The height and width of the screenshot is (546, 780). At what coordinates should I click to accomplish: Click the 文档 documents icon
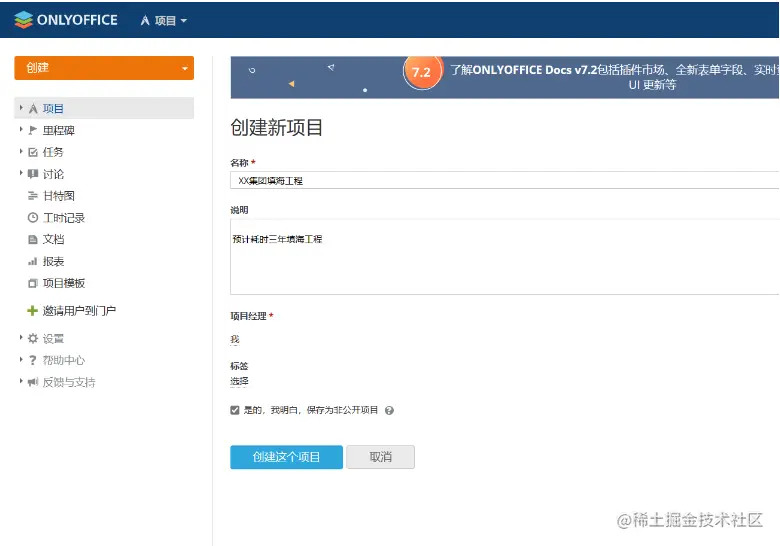click(33, 239)
